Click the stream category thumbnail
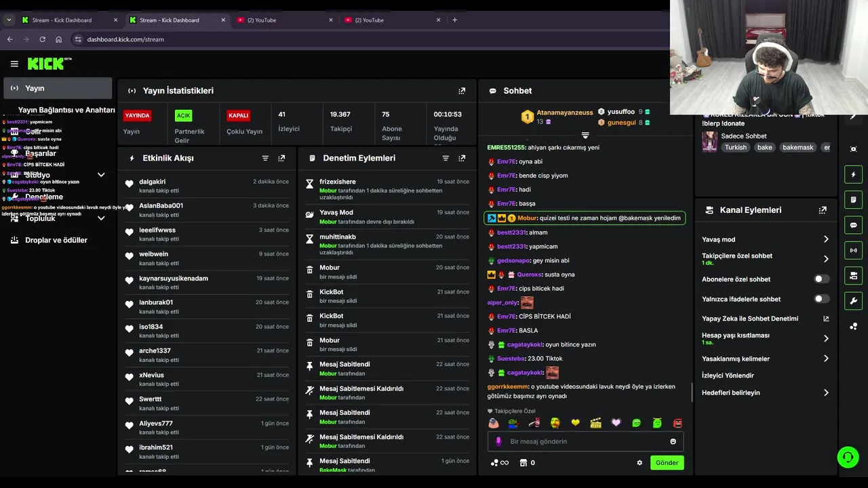The height and width of the screenshot is (488, 868). click(x=709, y=141)
